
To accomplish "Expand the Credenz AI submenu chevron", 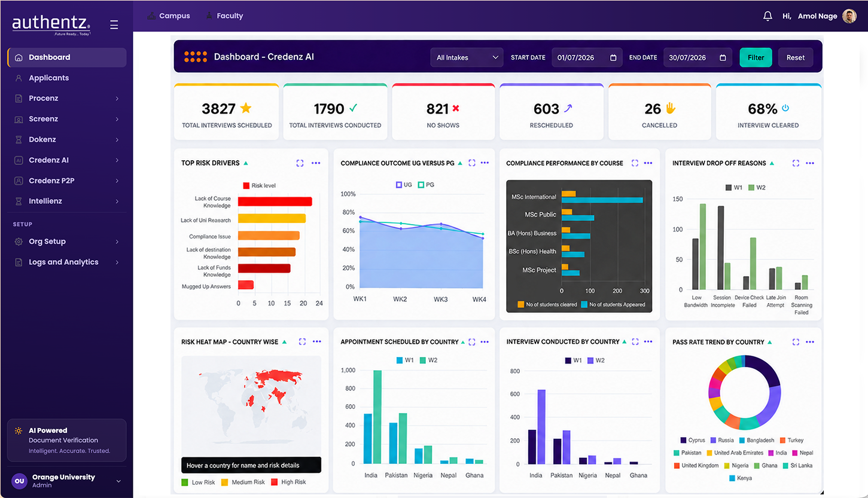I will pyautogui.click(x=117, y=160).
